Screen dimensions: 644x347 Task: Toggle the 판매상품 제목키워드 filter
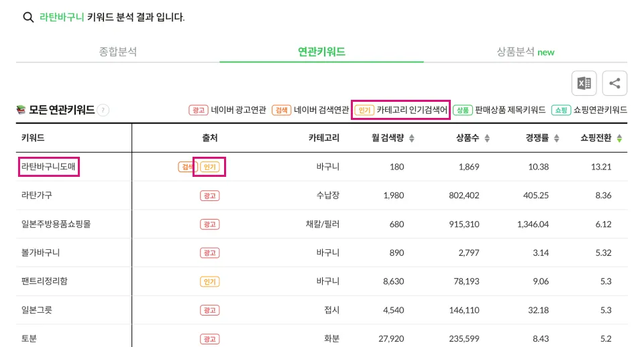(x=500, y=110)
